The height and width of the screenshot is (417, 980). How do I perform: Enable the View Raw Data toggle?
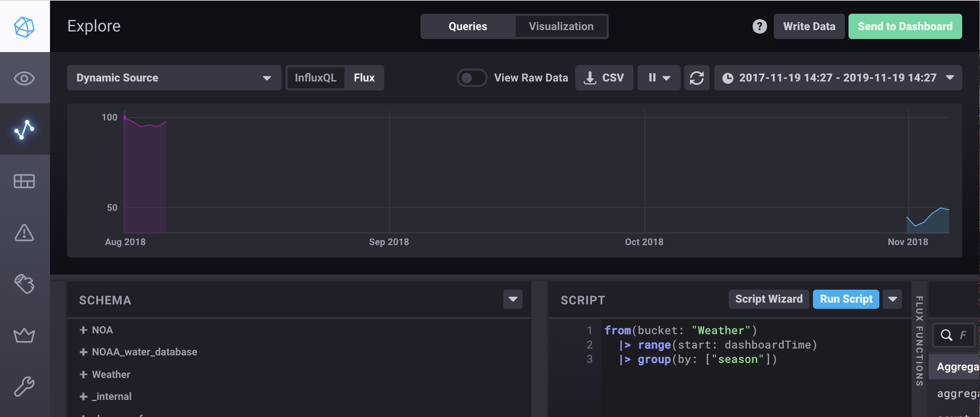(x=472, y=78)
